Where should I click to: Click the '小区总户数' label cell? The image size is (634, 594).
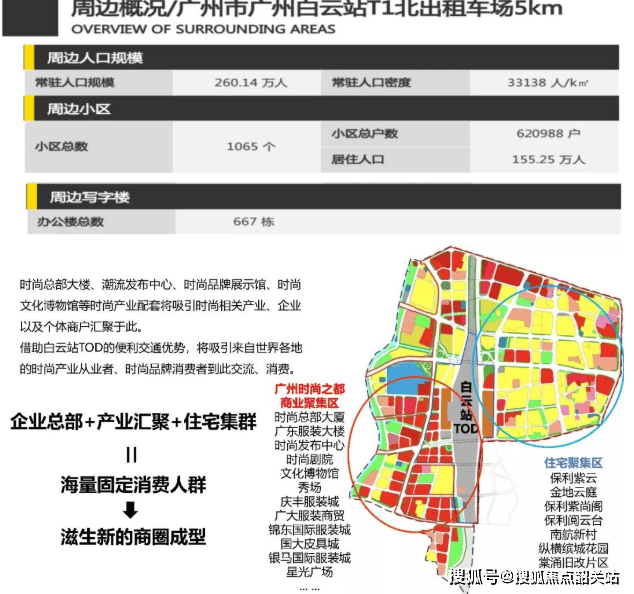click(395, 134)
